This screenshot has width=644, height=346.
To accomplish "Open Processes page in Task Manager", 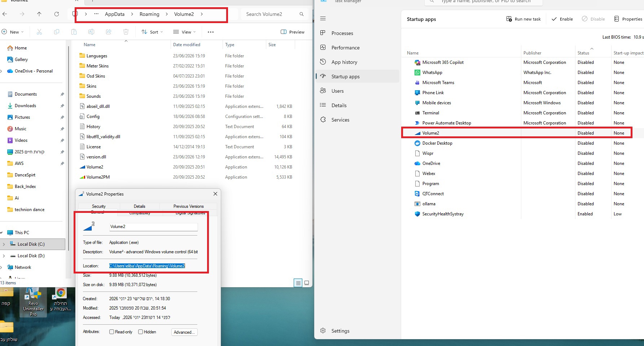I will click(x=358, y=33).
